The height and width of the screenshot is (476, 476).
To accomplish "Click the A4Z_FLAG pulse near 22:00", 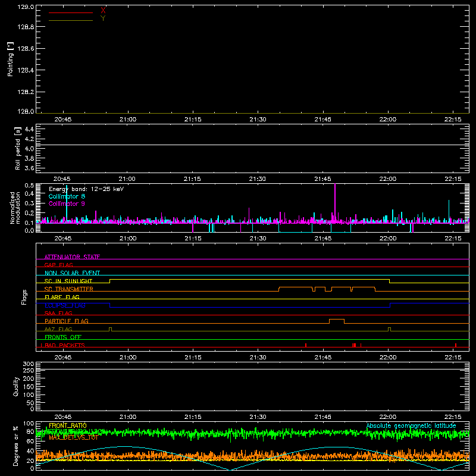I will pyautogui.click(x=390, y=330).
